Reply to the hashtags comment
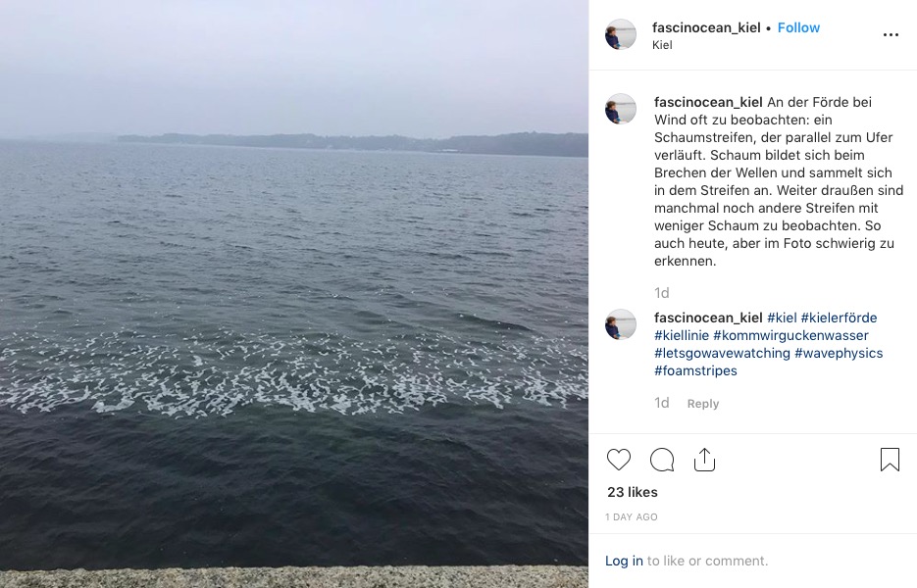The image size is (917, 588). tap(703, 404)
